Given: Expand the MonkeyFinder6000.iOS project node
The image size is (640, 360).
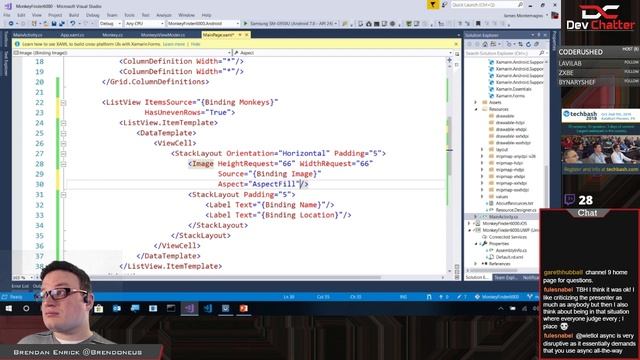Looking at the screenshot, I should point(469,224).
